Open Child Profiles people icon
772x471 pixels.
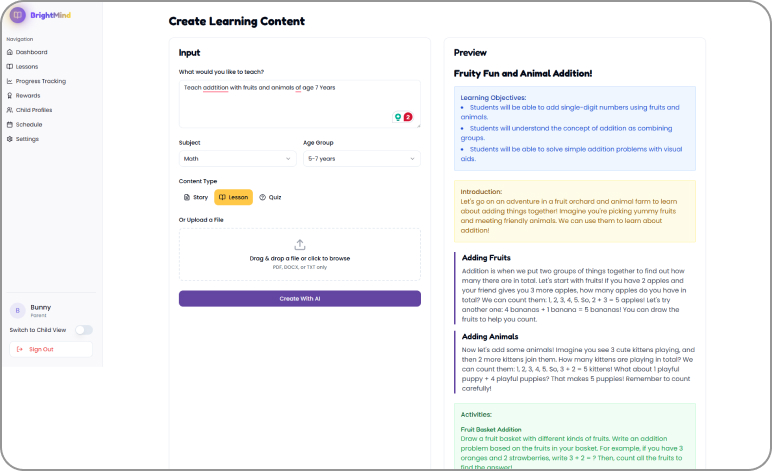[9, 110]
